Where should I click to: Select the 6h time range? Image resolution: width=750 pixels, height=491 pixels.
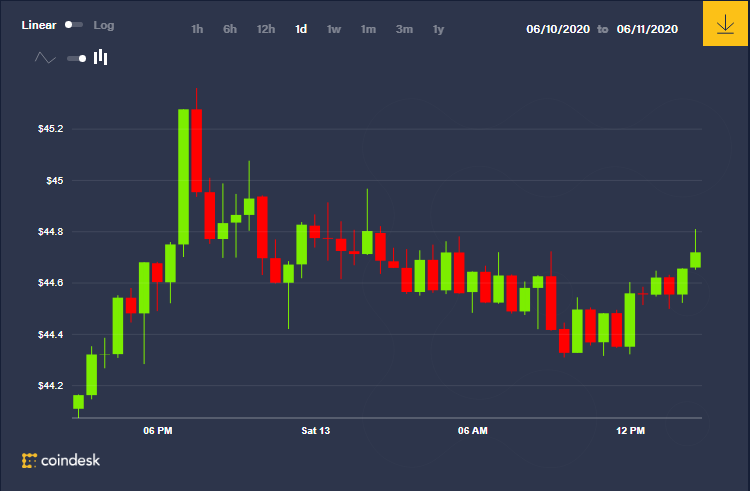pyautogui.click(x=230, y=29)
